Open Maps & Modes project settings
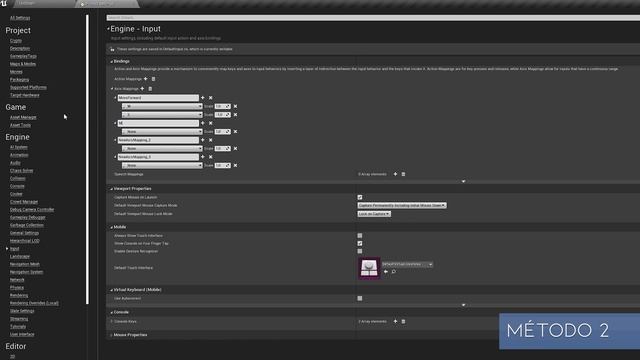 (x=23, y=64)
